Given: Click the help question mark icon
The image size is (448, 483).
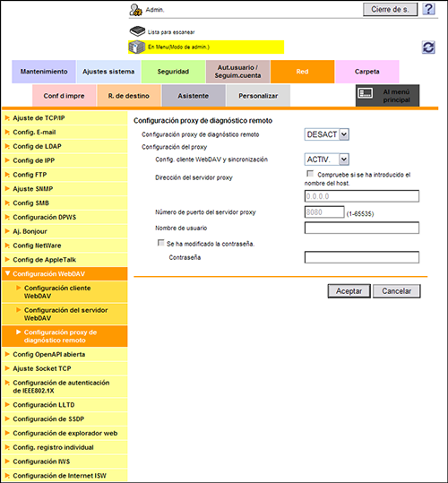Looking at the screenshot, I should pos(428,9).
